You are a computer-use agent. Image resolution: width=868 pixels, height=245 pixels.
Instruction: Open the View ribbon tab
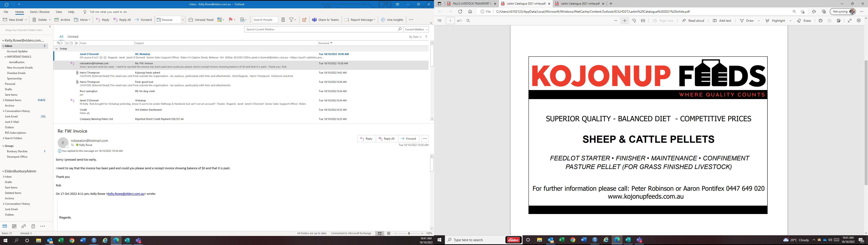(x=59, y=12)
